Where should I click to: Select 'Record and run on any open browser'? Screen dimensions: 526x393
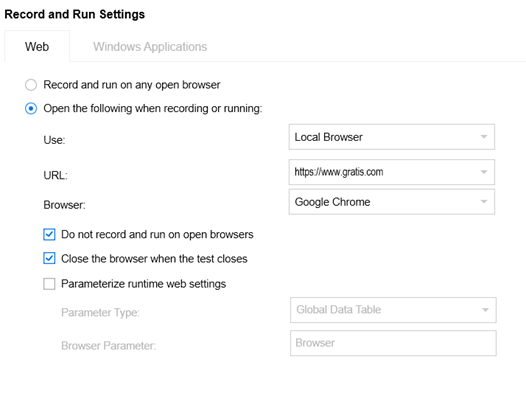click(31, 85)
